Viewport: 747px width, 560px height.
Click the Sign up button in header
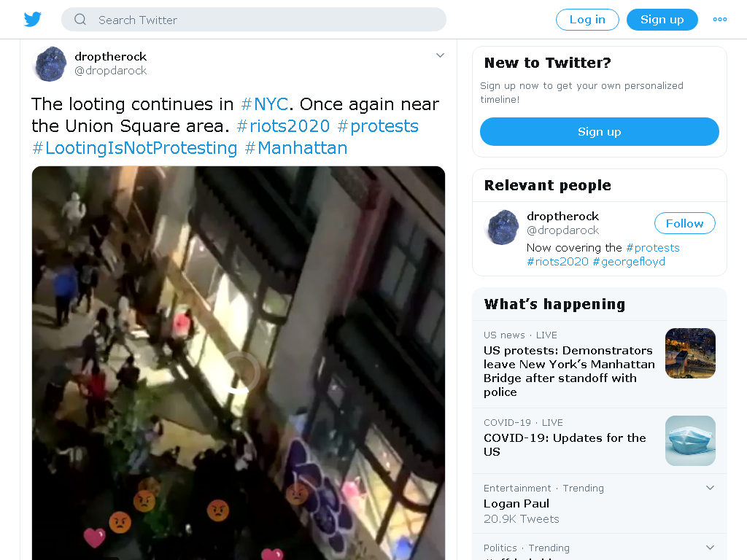[662, 20]
